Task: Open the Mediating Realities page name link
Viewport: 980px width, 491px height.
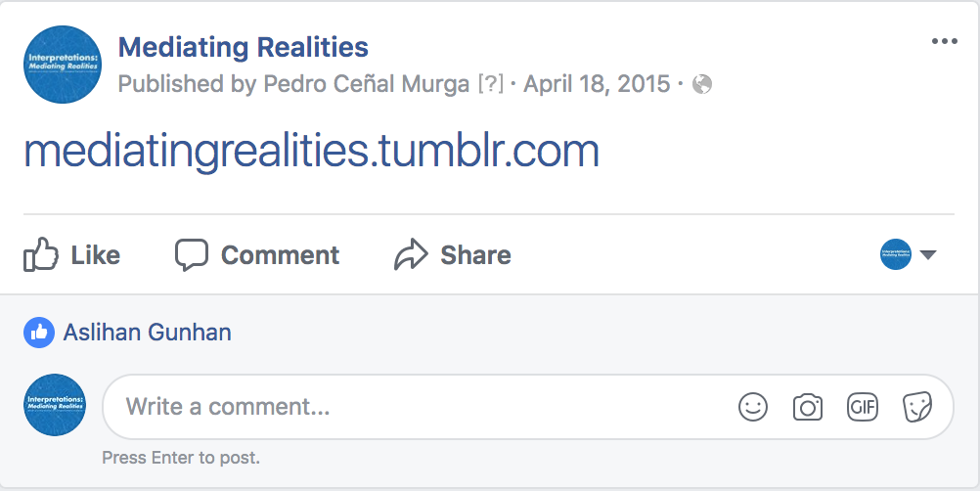Action: pyautogui.click(x=243, y=46)
